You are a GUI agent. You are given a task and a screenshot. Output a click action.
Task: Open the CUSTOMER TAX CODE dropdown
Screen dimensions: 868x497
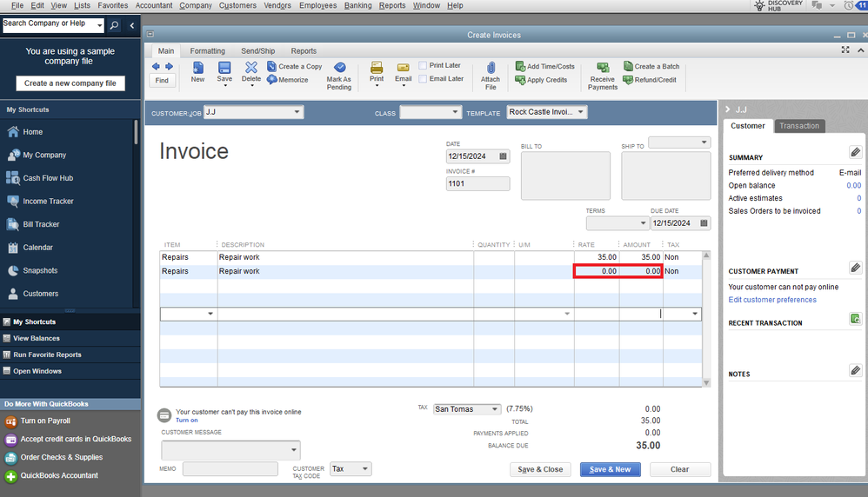(x=365, y=469)
